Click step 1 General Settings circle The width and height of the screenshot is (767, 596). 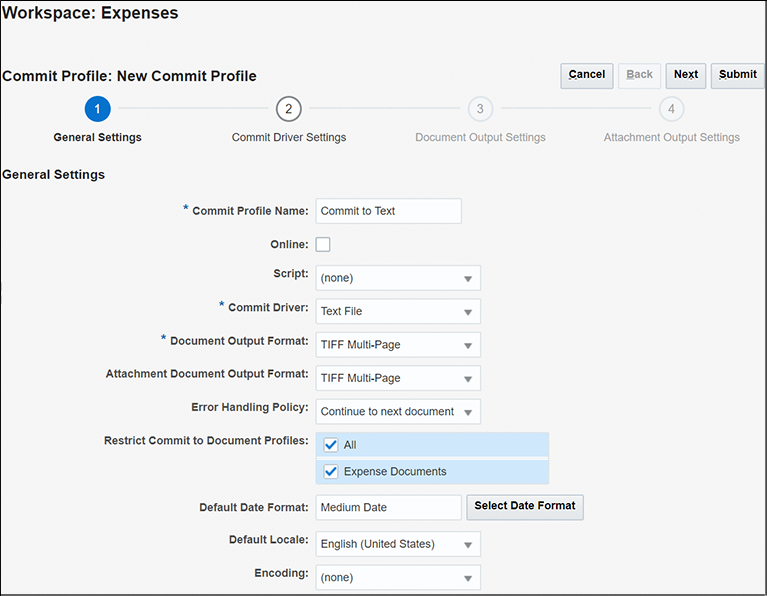97,109
